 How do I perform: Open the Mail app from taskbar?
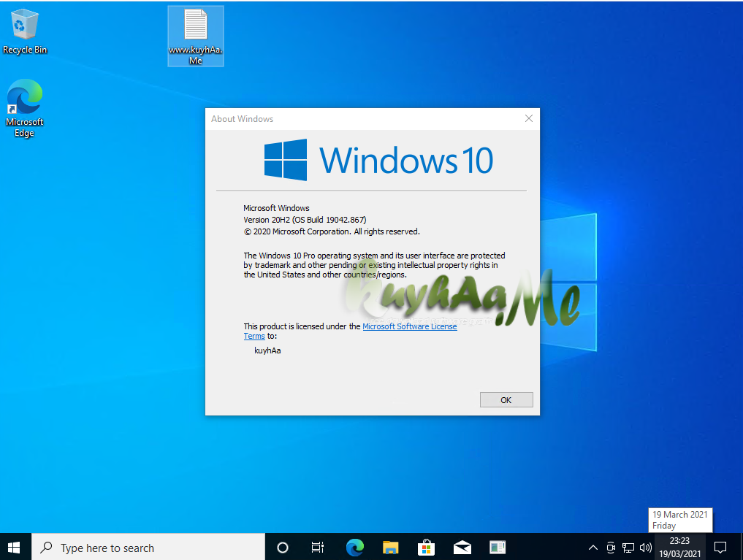coord(462,547)
